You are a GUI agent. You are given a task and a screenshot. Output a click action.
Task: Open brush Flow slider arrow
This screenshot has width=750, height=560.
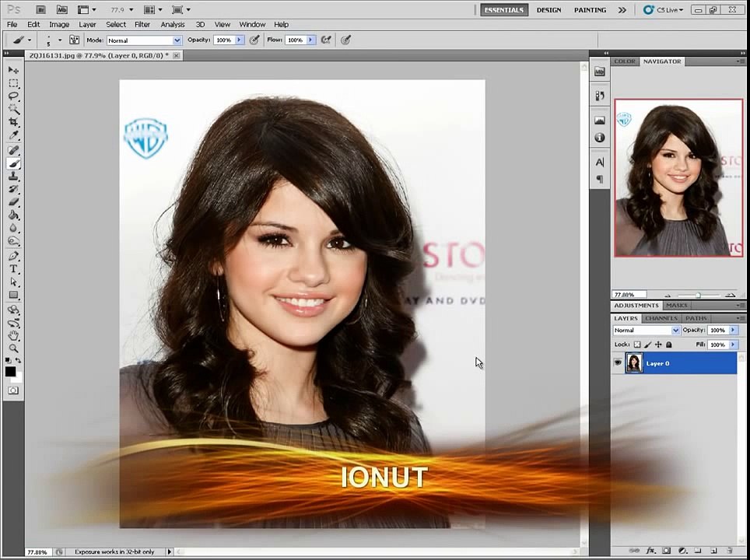311,40
